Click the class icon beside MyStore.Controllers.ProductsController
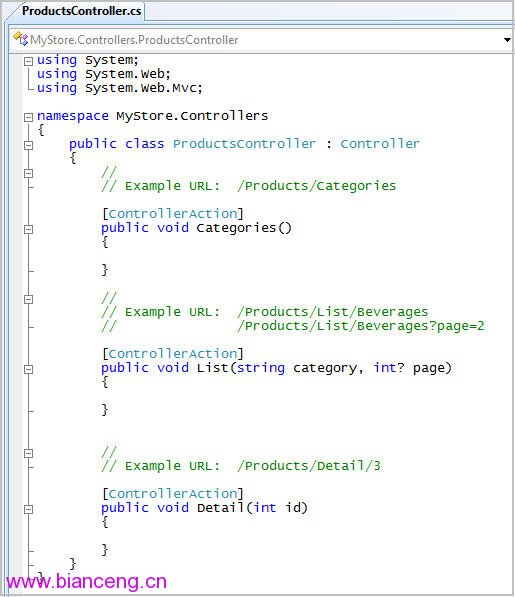Image resolution: width=515 pixels, height=597 pixels. [21, 39]
